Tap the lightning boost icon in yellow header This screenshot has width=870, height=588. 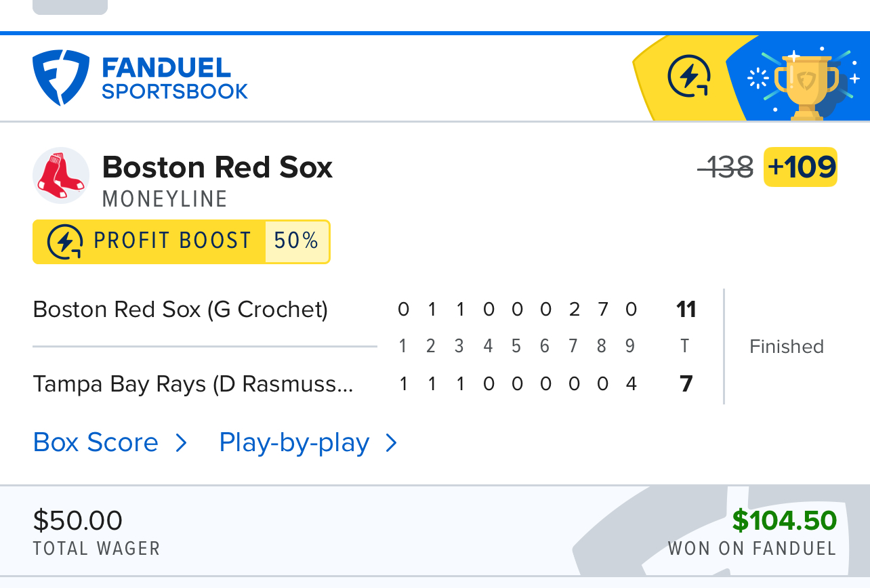coord(688,77)
